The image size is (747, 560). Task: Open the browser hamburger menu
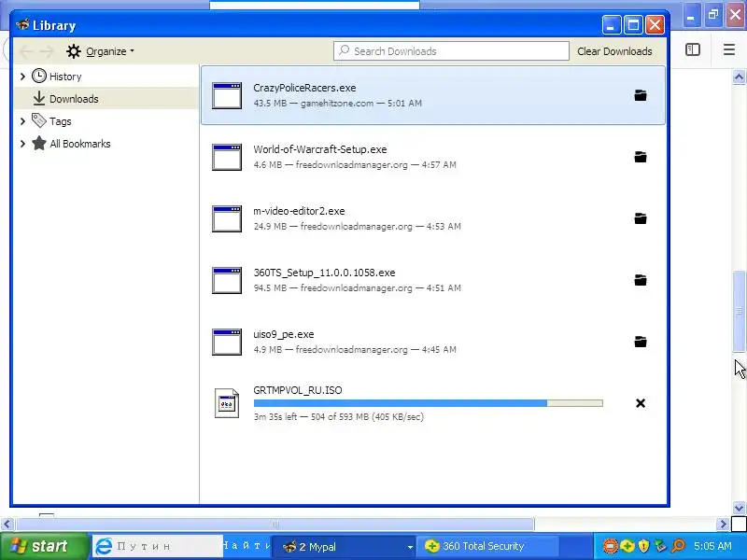[729, 49]
